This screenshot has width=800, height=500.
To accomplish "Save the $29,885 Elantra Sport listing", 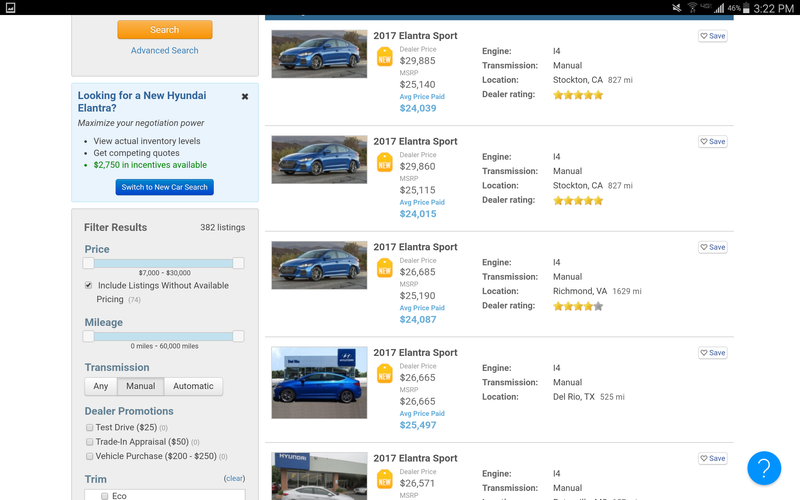I will 713,36.
